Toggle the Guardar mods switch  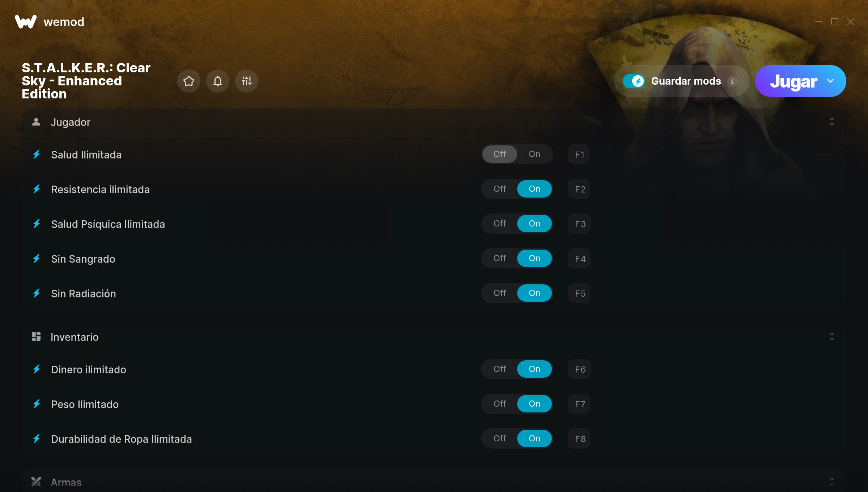(x=634, y=81)
